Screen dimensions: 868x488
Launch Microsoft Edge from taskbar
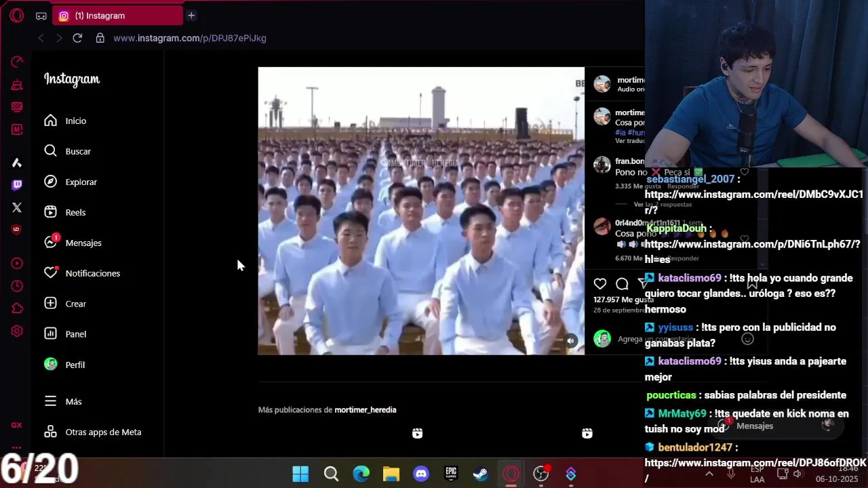361,474
